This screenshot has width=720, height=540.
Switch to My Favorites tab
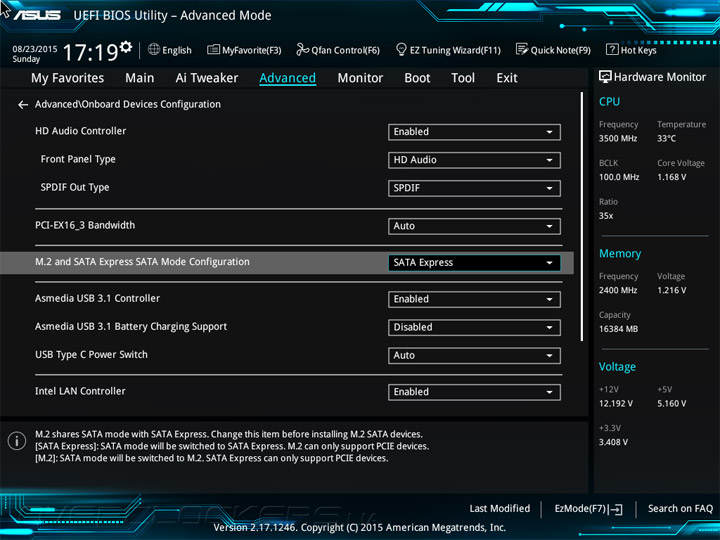click(x=68, y=78)
